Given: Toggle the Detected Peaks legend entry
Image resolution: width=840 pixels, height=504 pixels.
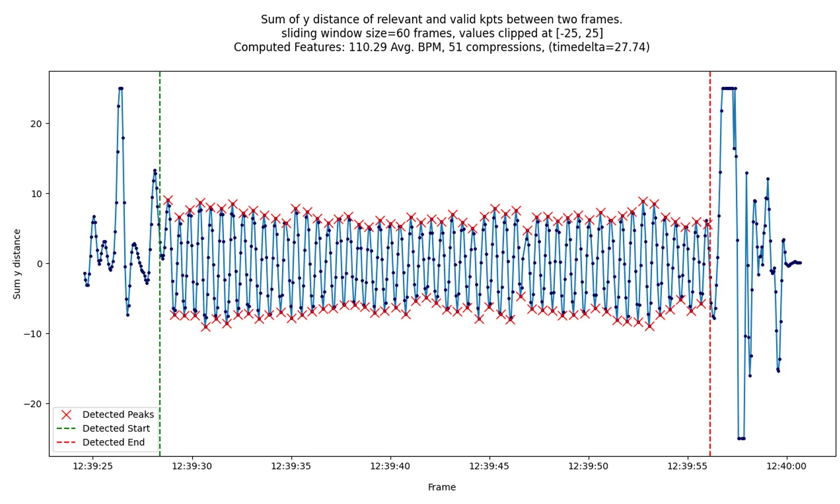Looking at the screenshot, I should 118,414.
